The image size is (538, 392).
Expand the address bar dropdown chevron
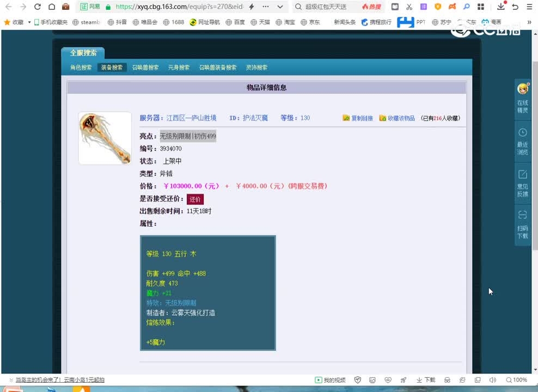coord(280,7)
